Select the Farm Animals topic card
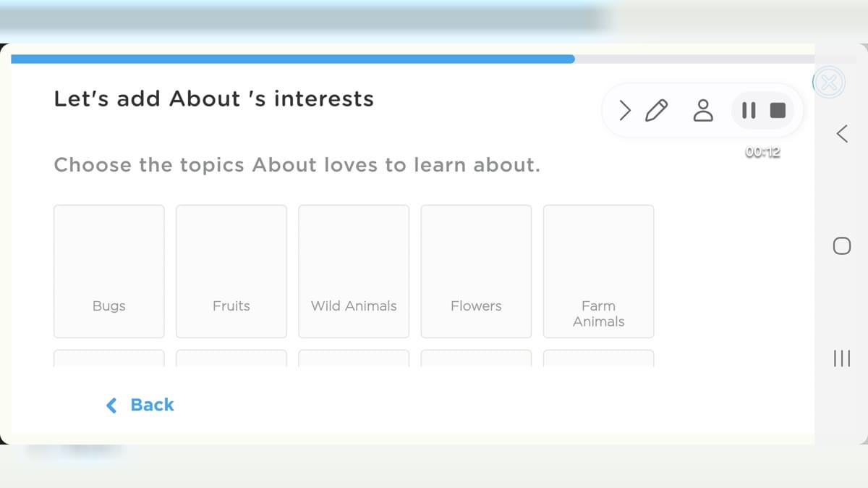The height and width of the screenshot is (488, 868). pos(598,272)
